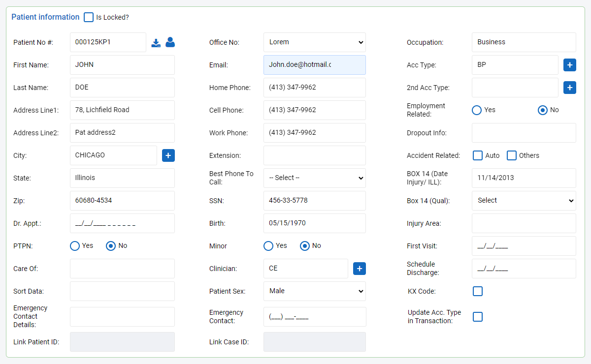Select Yes for Employment Related
Image resolution: width=591 pixels, height=364 pixels.
[x=476, y=110]
